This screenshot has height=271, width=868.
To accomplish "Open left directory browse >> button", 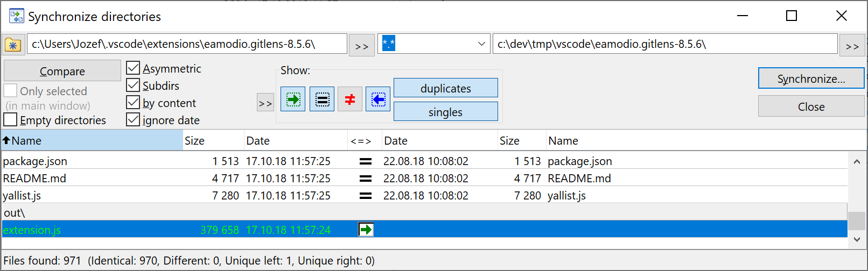I will tap(362, 46).
